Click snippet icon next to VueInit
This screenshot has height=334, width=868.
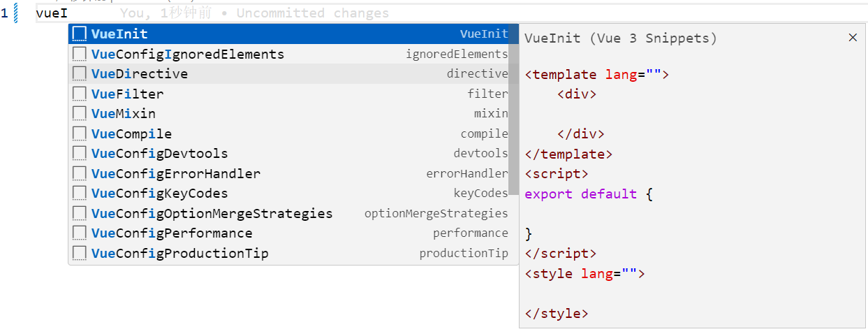[80, 34]
